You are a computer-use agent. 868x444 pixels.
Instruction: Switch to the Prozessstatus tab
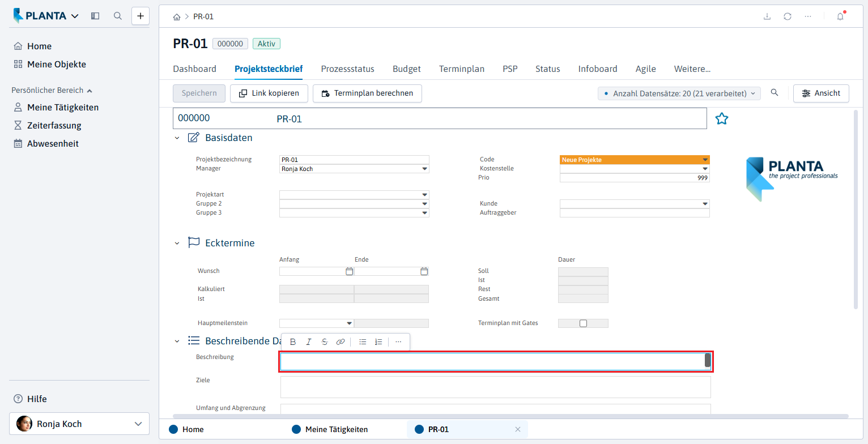click(347, 69)
